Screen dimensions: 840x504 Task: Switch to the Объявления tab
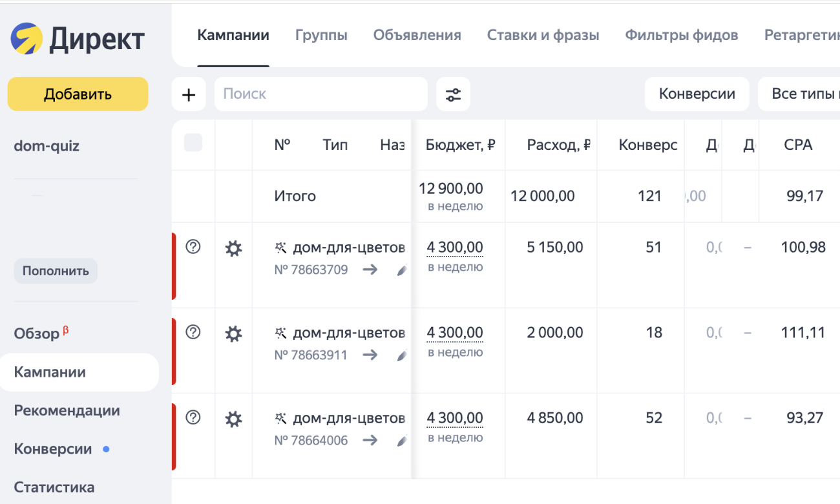417,36
